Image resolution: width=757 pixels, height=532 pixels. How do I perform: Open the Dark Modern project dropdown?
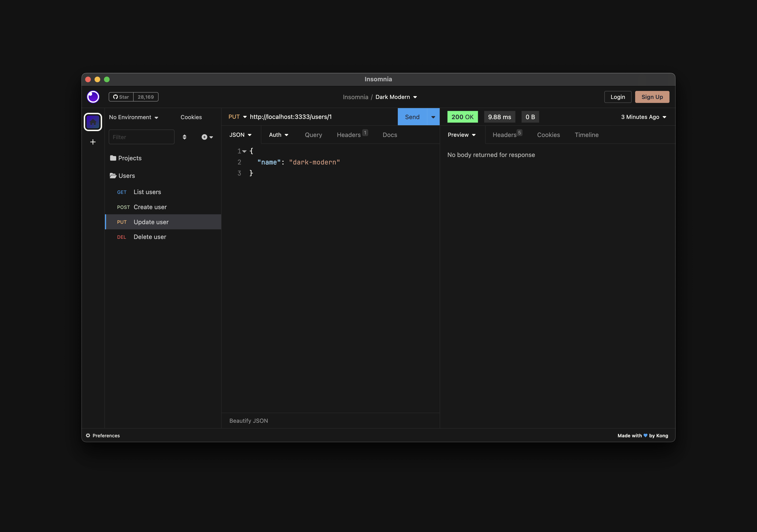[x=396, y=97]
